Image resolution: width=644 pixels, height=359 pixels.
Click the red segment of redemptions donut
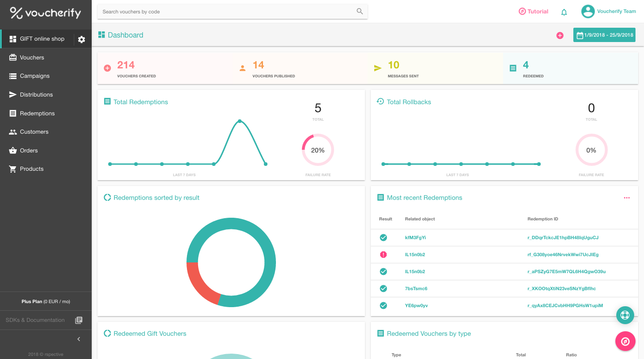coord(200,283)
